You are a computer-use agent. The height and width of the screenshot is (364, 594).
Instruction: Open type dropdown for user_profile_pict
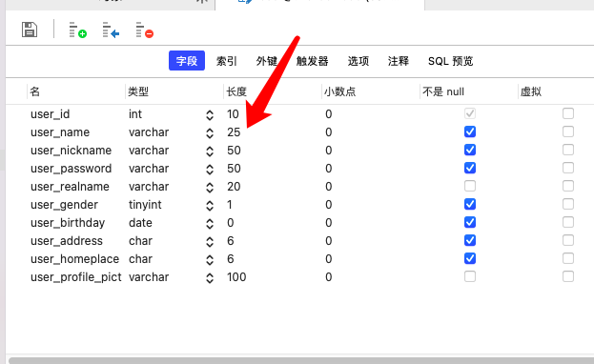(x=210, y=278)
